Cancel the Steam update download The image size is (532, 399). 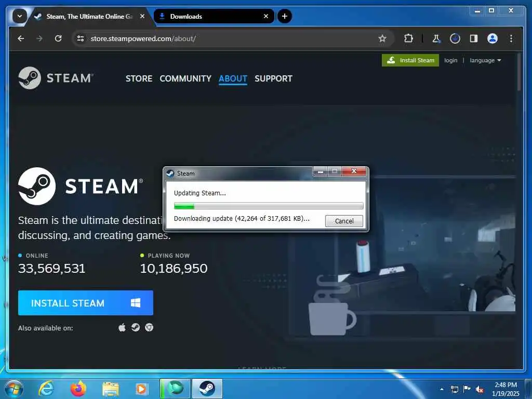[344, 221]
